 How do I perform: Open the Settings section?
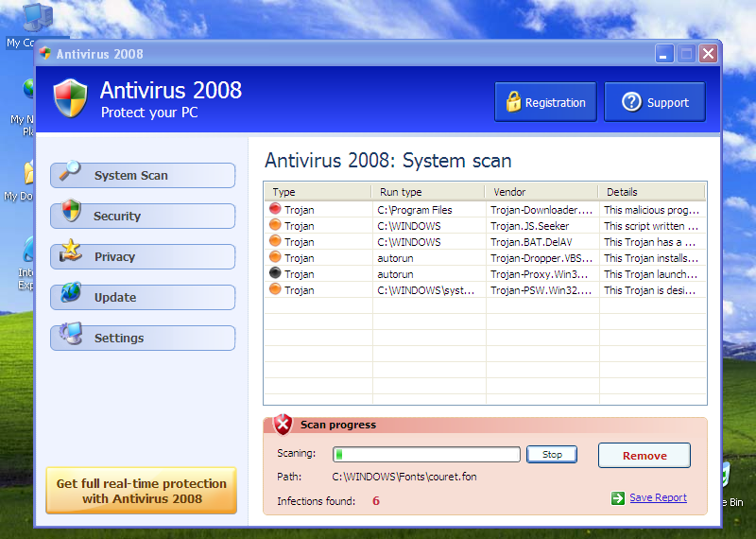pos(143,338)
